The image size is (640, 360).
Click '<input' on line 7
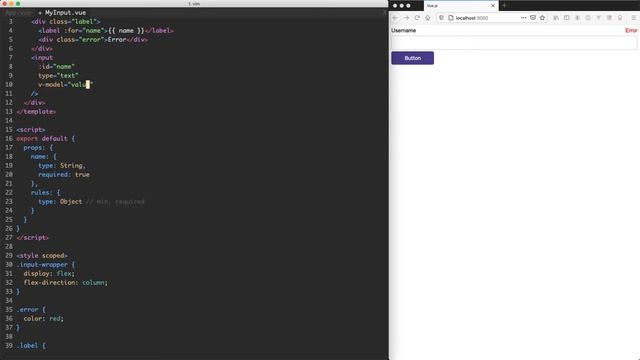(42, 58)
